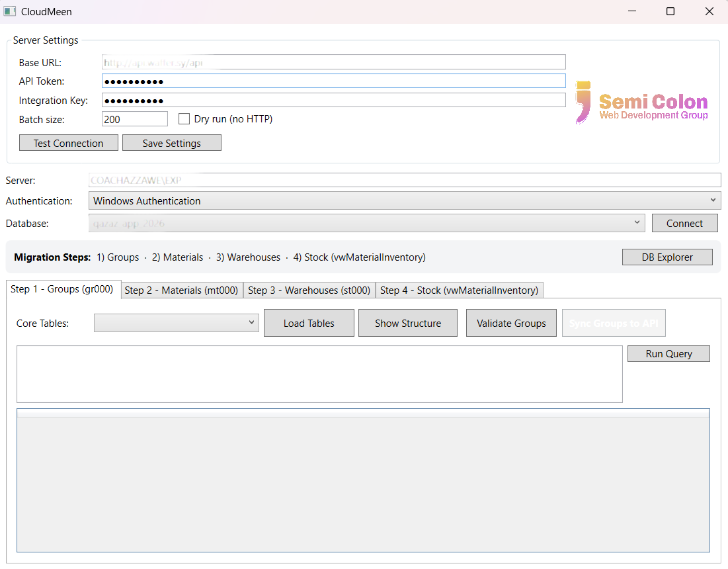Viewport: 728px width, 569px height.
Task: Focus the Integration Key field
Action: [333, 101]
